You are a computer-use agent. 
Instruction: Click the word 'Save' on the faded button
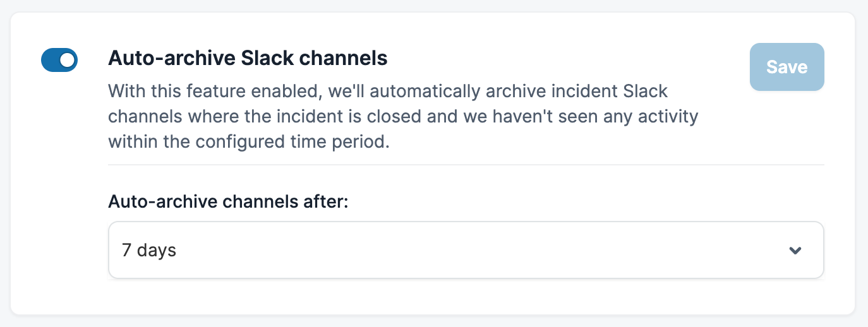click(787, 67)
